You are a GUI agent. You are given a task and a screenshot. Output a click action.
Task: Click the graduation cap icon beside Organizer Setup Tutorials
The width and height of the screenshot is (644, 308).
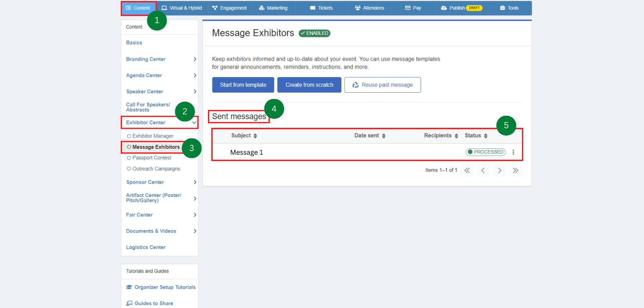(x=129, y=287)
